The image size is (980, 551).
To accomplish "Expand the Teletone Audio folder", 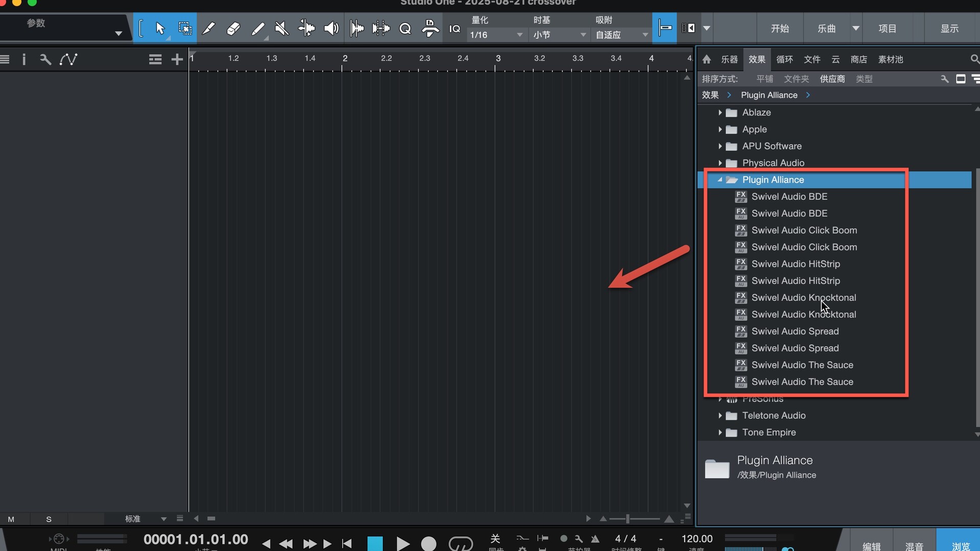I will click(720, 415).
